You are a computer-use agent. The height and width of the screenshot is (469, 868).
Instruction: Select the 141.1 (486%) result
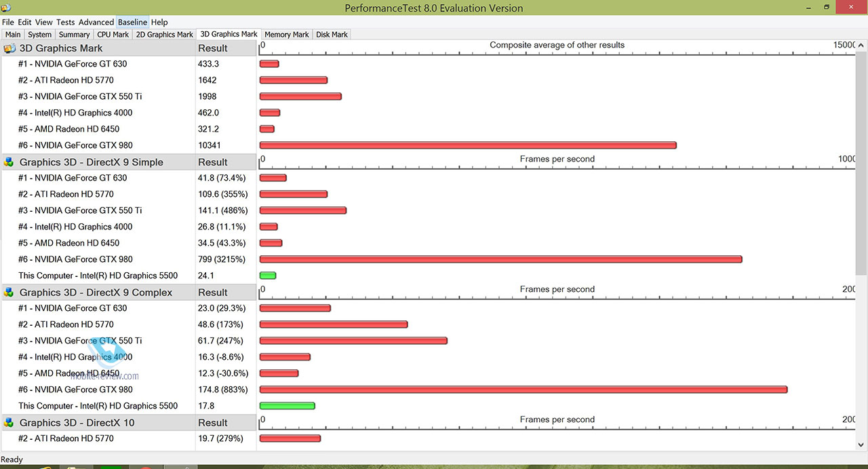coord(222,210)
